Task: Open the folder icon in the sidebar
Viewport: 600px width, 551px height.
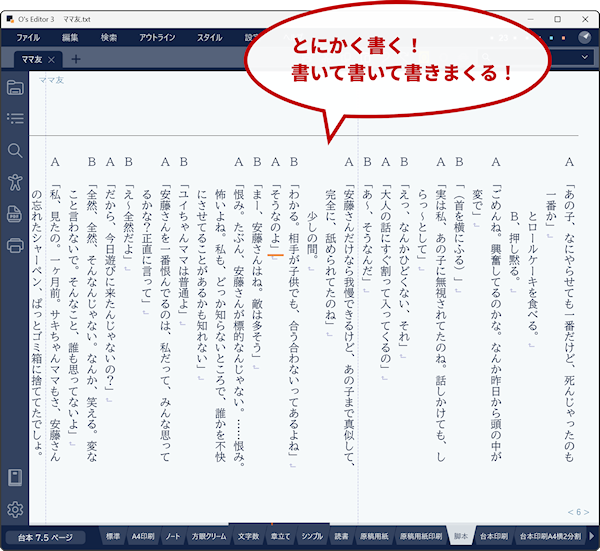Action: click(15, 87)
